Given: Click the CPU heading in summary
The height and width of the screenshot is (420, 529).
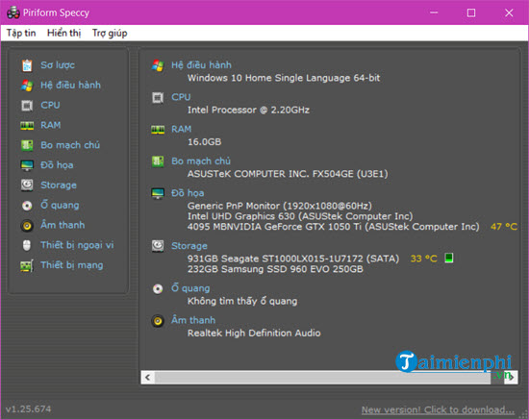Looking at the screenshot, I should pyautogui.click(x=181, y=97).
